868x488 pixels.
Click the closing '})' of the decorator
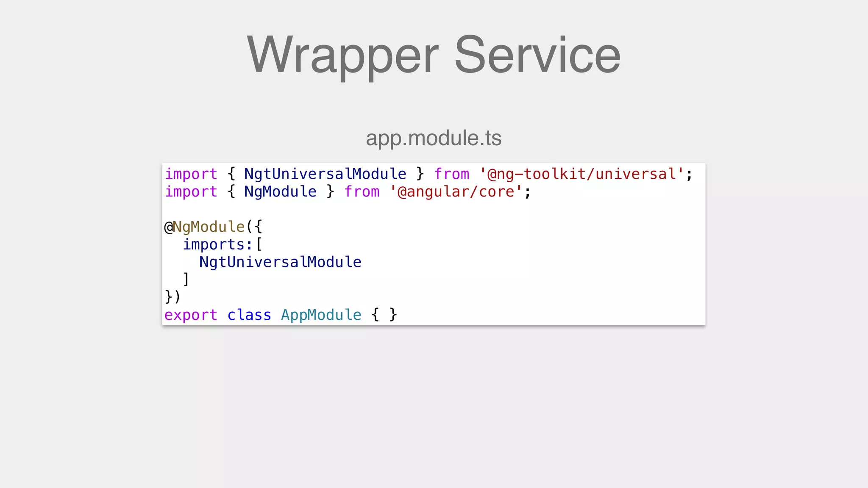172,297
